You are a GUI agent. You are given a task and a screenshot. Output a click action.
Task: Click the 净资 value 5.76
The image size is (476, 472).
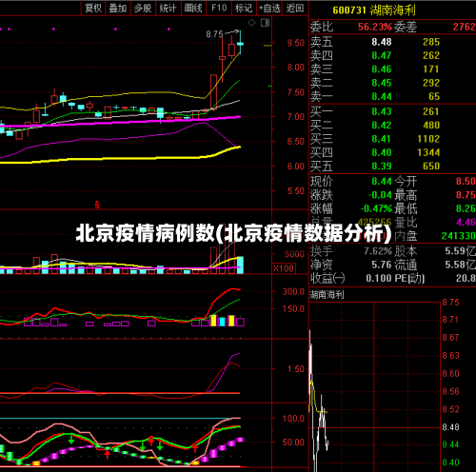[x=382, y=265]
